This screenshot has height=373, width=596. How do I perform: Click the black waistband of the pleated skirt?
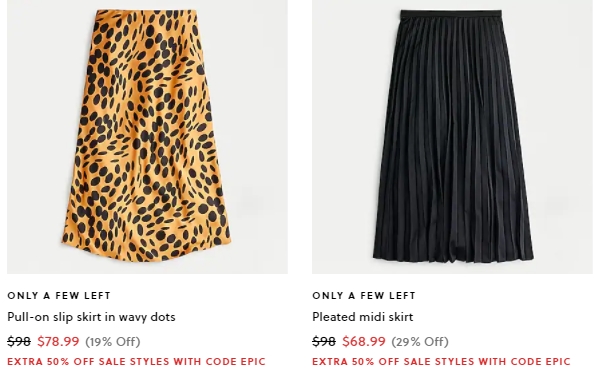[451, 14]
